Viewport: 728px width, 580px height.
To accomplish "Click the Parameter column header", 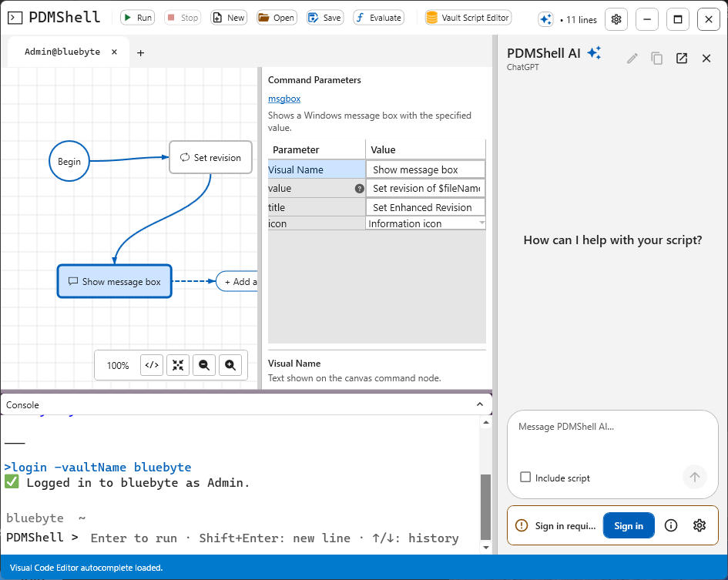I will click(x=317, y=149).
